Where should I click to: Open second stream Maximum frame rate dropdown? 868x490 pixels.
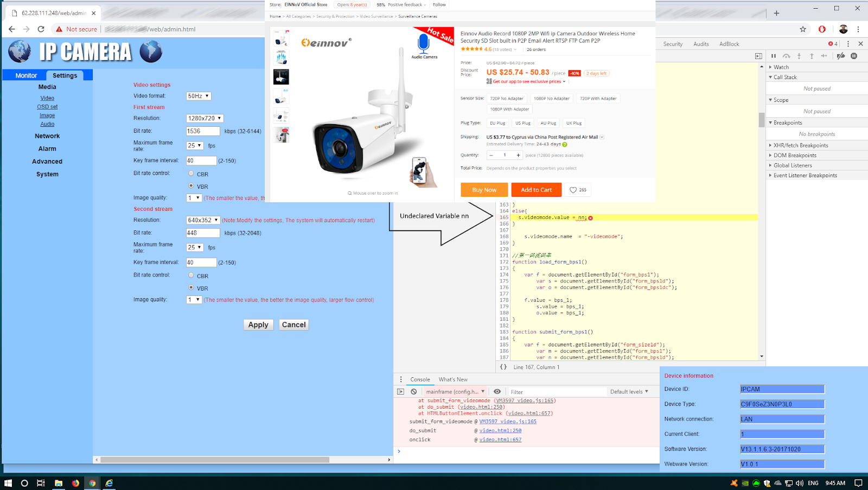tap(195, 247)
